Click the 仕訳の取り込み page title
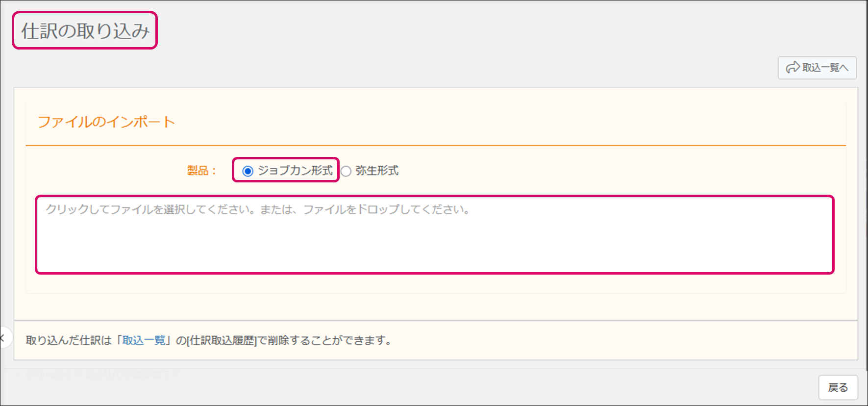 point(85,31)
